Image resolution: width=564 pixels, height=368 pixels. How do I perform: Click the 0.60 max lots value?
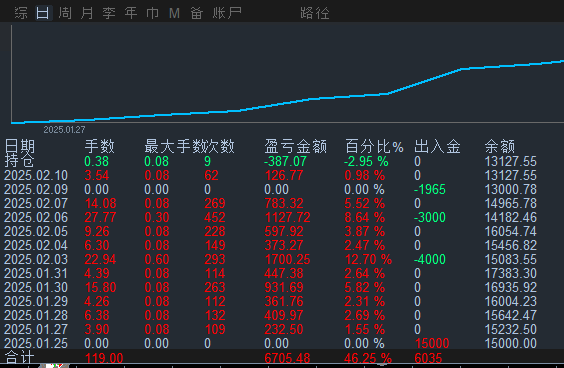(156, 260)
